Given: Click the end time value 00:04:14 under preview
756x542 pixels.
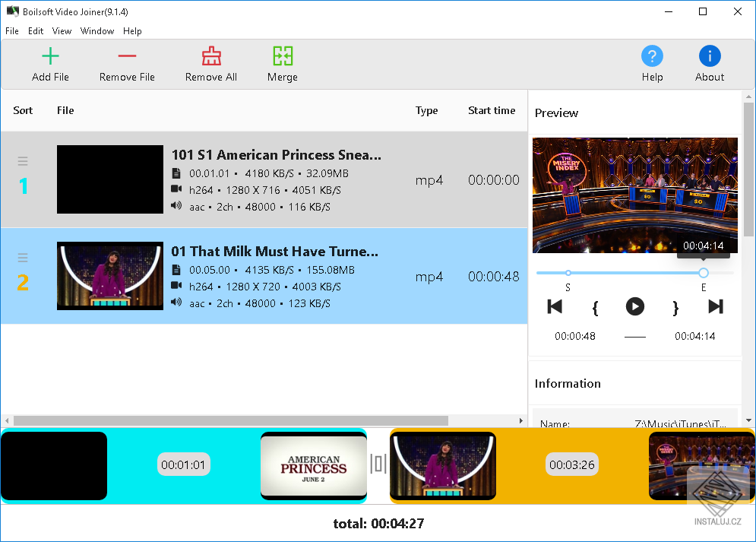Looking at the screenshot, I should [694, 336].
